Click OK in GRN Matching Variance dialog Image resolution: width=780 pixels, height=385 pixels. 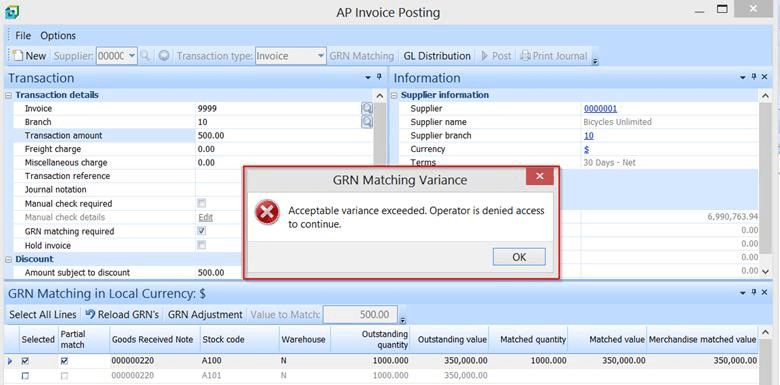click(519, 257)
